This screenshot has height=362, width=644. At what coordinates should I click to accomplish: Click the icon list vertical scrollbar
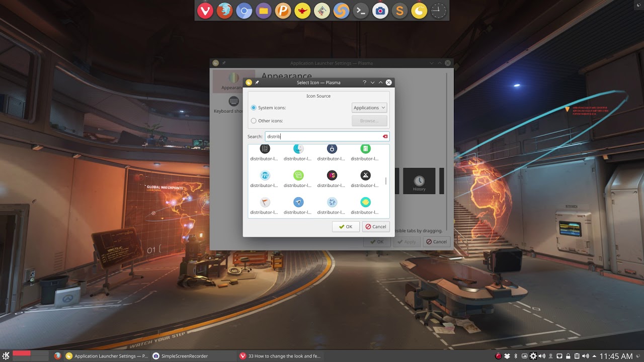click(x=386, y=181)
